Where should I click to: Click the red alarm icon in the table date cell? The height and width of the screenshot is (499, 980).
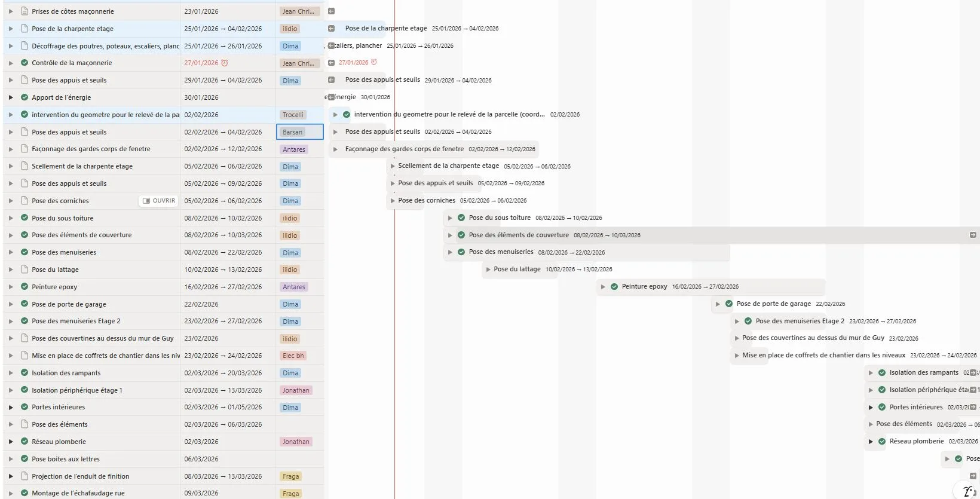click(x=225, y=63)
